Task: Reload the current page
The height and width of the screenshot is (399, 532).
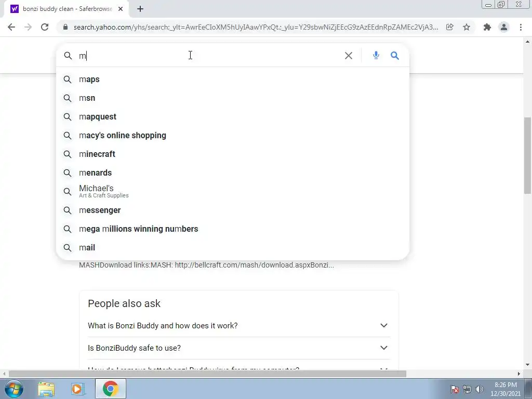Action: coord(45,27)
